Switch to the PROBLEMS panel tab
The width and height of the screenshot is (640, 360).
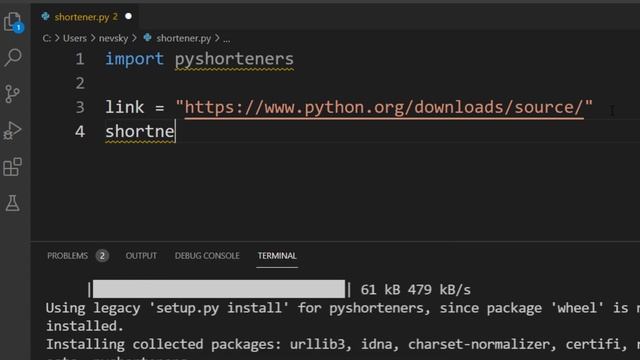(67, 256)
